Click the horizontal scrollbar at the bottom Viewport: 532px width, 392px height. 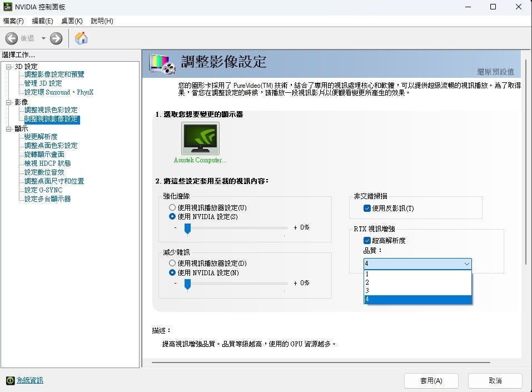(321, 363)
